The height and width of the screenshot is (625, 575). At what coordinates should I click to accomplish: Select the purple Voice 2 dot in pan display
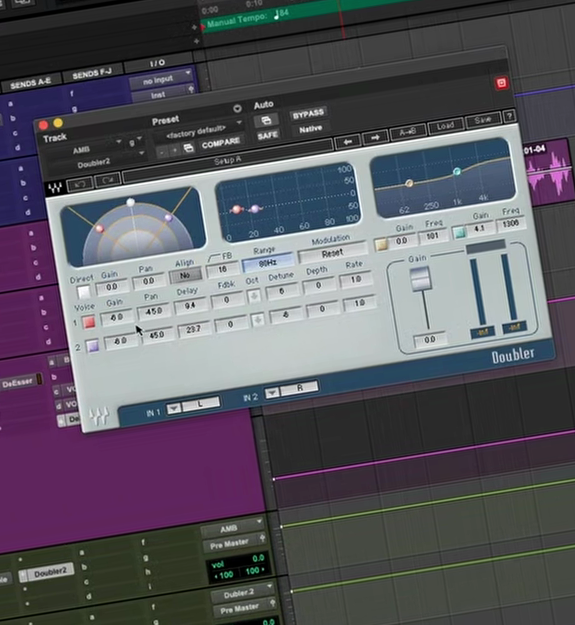point(168,218)
